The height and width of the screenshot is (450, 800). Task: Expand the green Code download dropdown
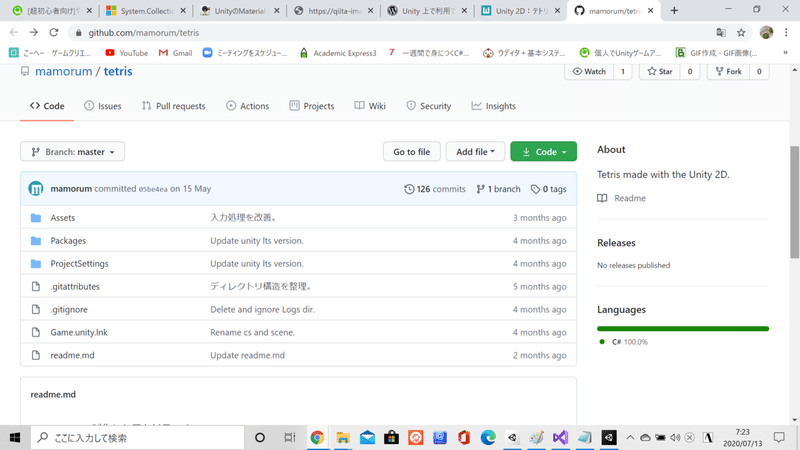543,152
